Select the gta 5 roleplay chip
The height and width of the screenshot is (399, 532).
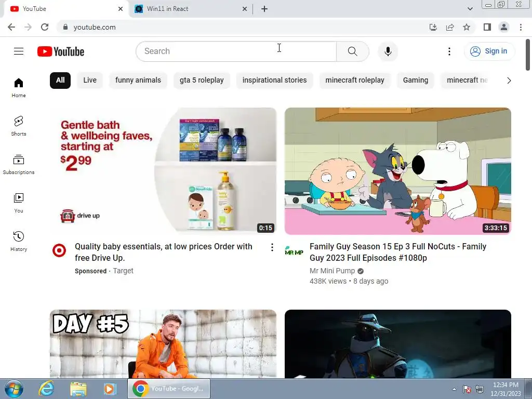[202, 81]
